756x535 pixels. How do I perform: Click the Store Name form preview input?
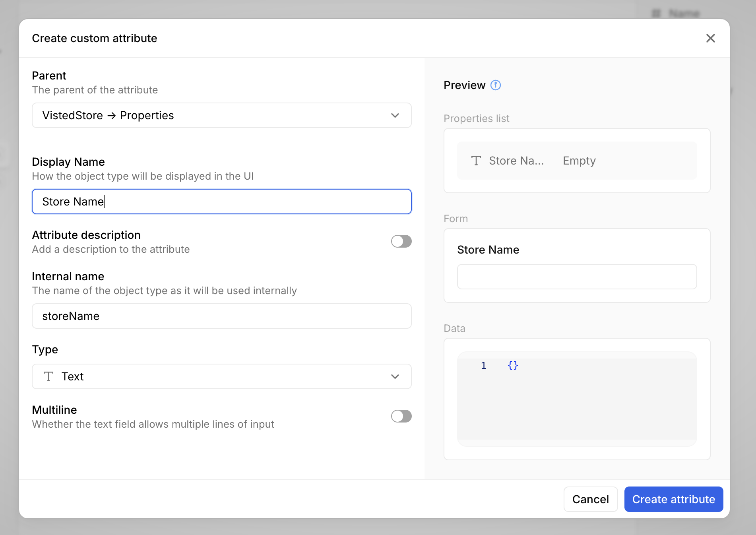tap(577, 277)
